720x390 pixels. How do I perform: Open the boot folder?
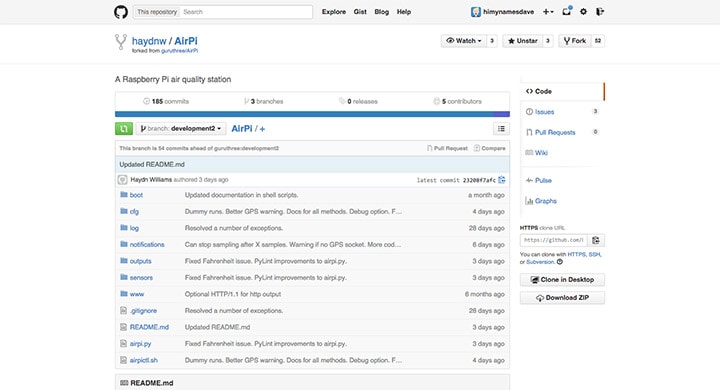[136, 195]
